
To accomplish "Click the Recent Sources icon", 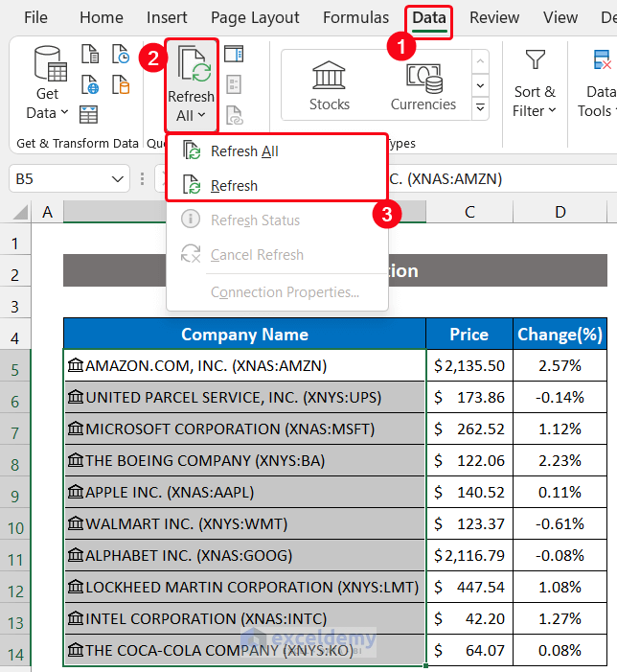I will [x=121, y=55].
